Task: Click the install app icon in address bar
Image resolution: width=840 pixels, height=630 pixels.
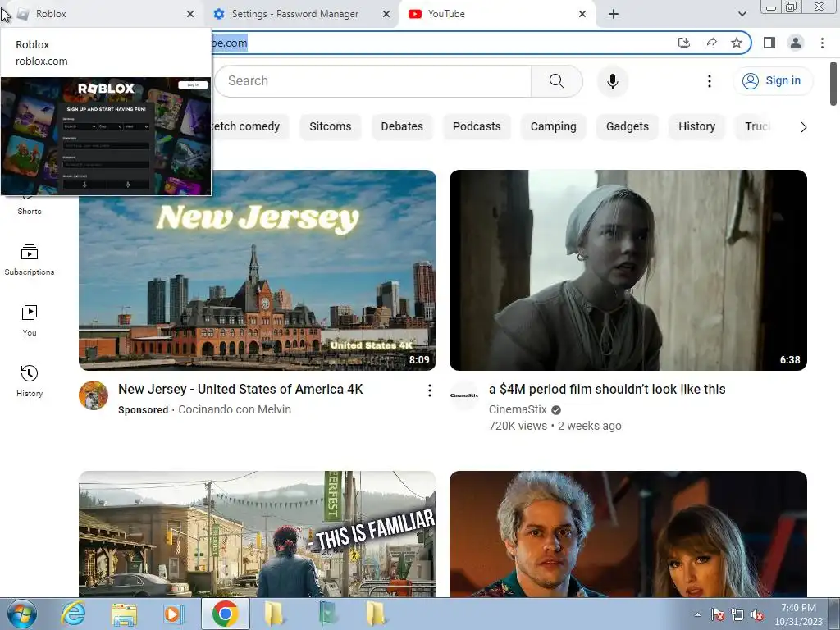Action: pos(684,43)
